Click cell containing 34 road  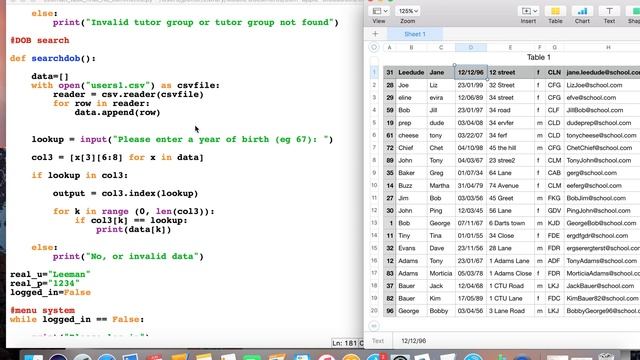coord(510,110)
